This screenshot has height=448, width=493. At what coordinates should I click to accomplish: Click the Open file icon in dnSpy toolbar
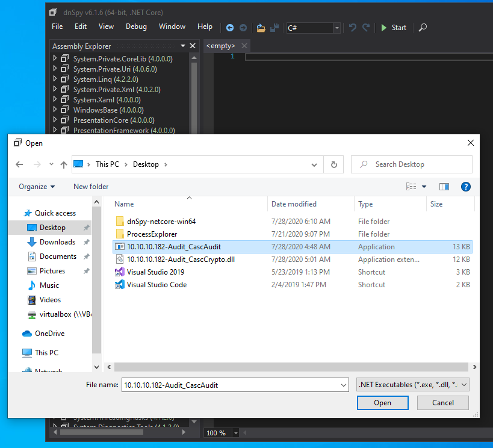(x=261, y=28)
